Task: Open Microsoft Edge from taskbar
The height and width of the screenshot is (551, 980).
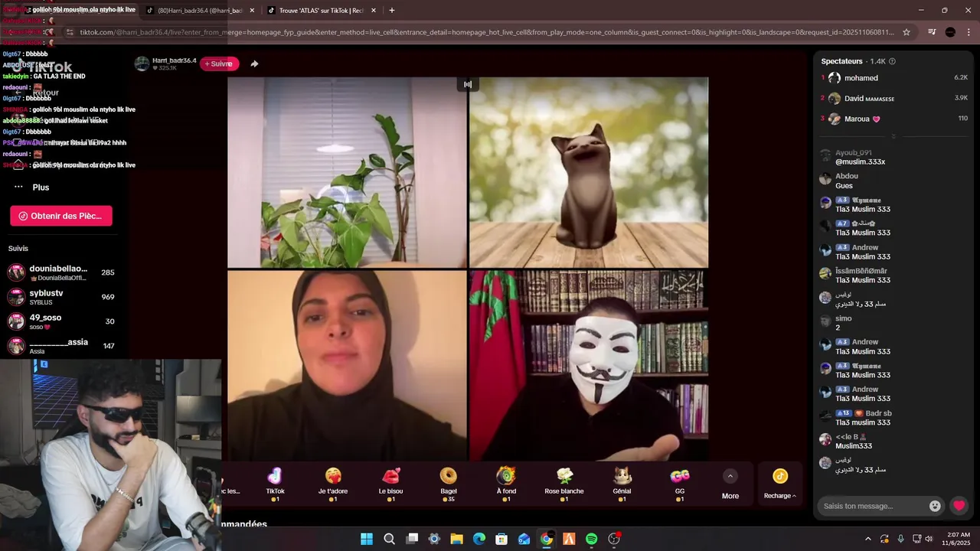Action: (x=479, y=539)
